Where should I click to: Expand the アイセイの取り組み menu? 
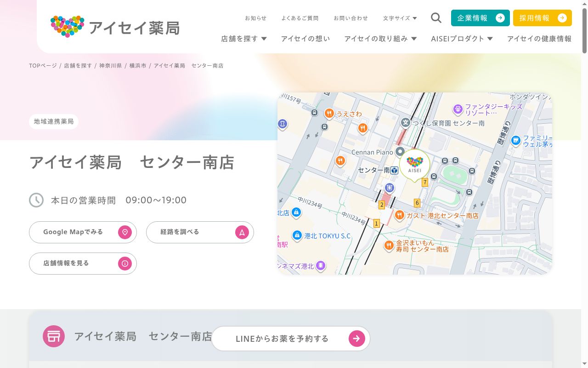coord(380,39)
